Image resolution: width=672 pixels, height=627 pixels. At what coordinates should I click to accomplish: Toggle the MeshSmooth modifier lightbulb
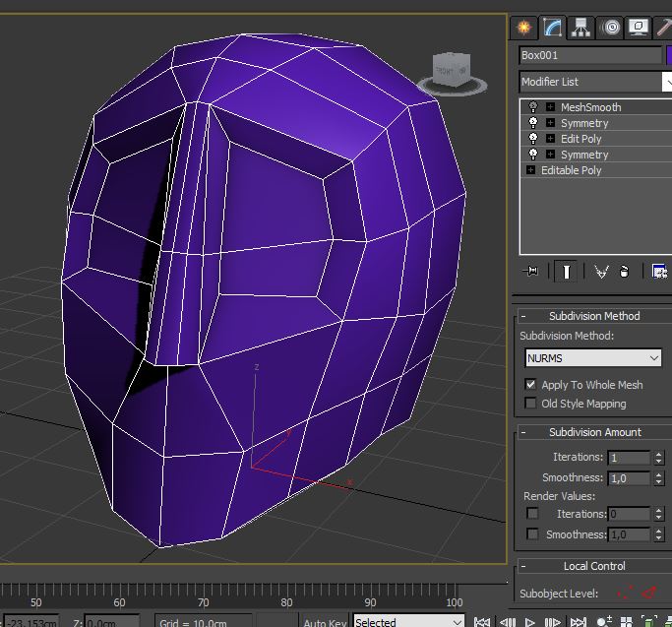(533, 107)
